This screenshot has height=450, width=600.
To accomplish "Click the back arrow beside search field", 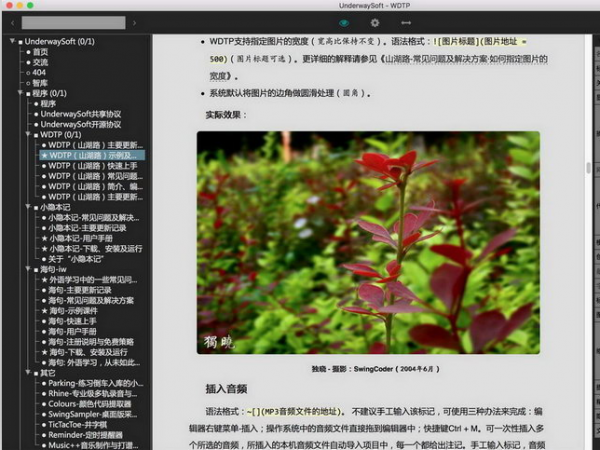I will pyautogui.click(x=13, y=22).
